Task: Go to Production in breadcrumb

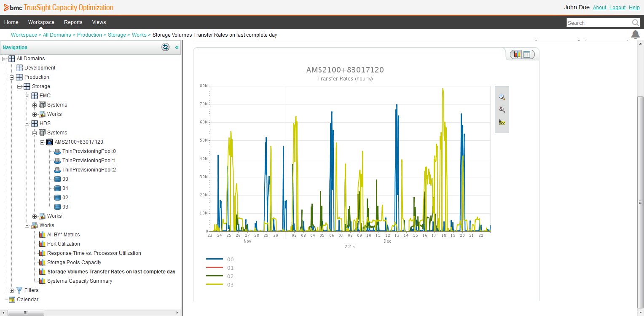Action: click(89, 35)
